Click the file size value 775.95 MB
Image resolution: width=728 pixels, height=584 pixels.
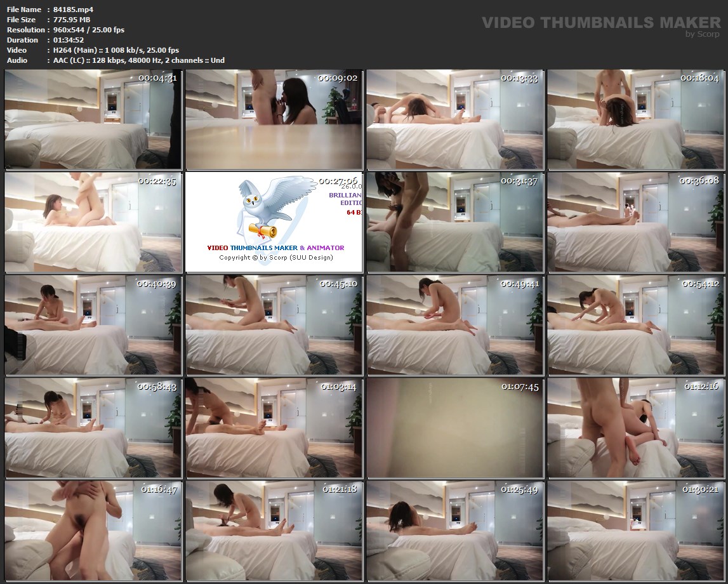[x=72, y=20]
